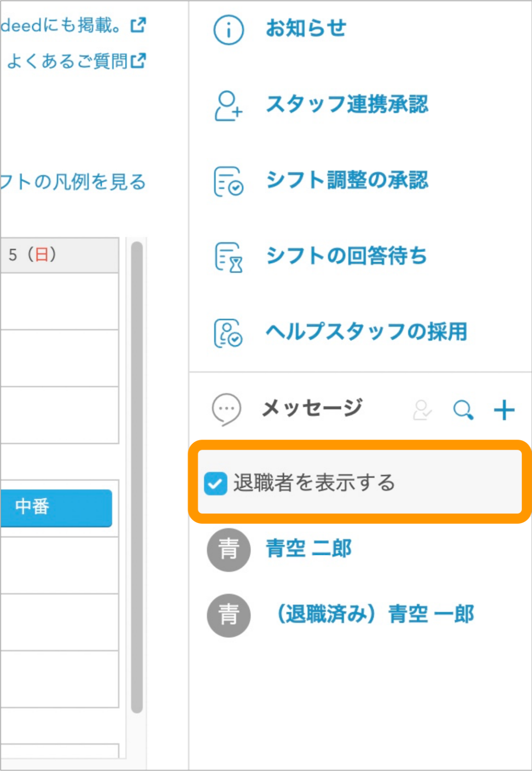Click the ヘルプスタッフの採用 icon
Screen dimensions: 532x771
(x=229, y=333)
